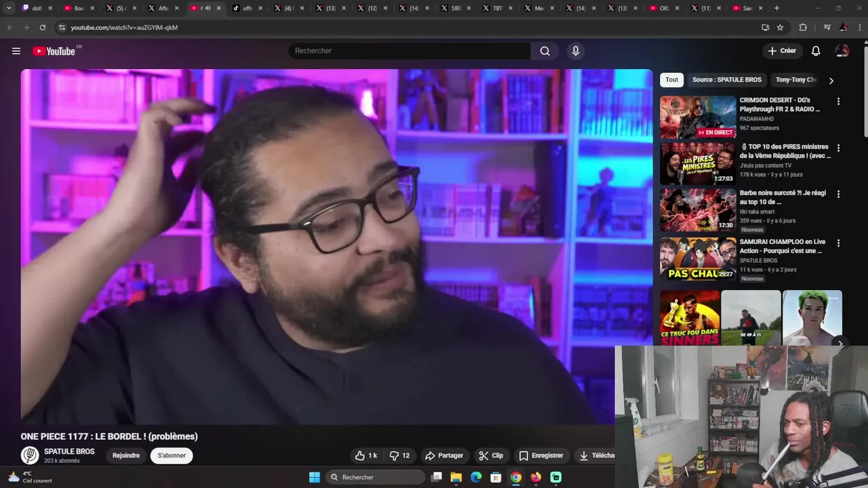The width and height of the screenshot is (868, 488).
Task: Select the Tony-Tony Chopper filter chip
Action: tap(796, 79)
